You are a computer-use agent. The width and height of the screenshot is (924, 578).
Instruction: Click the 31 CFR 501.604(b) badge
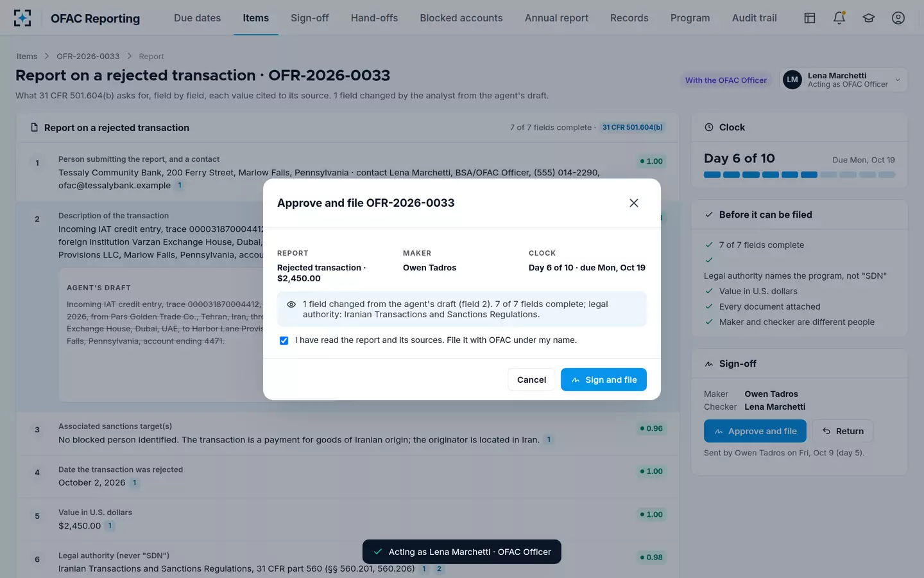click(633, 127)
